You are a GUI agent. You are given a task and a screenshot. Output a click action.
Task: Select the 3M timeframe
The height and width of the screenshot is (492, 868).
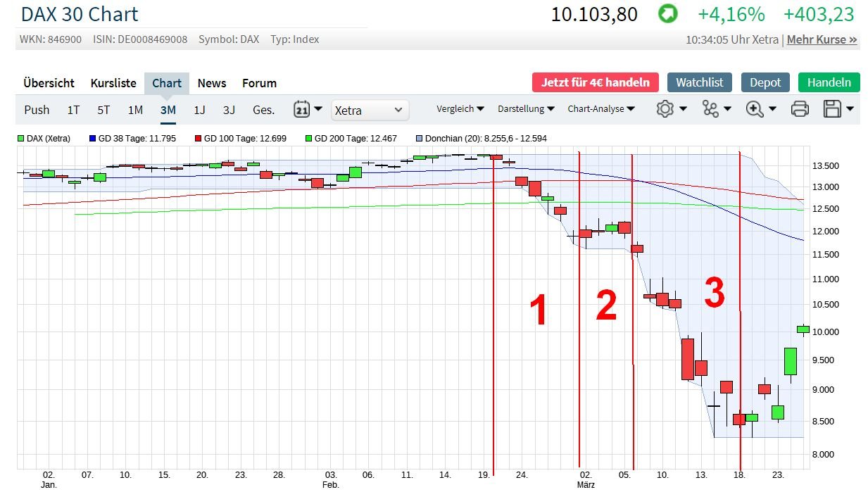(168, 110)
